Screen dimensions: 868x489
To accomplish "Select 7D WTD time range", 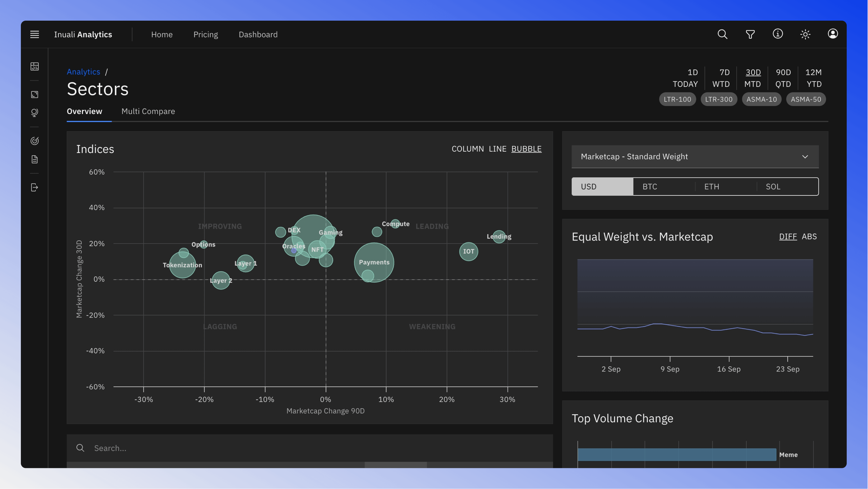I will 721,78.
